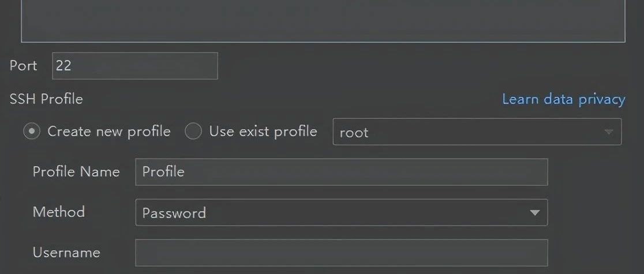Click inside the large text area above Port
The image size is (644, 274).
[x=323, y=21]
